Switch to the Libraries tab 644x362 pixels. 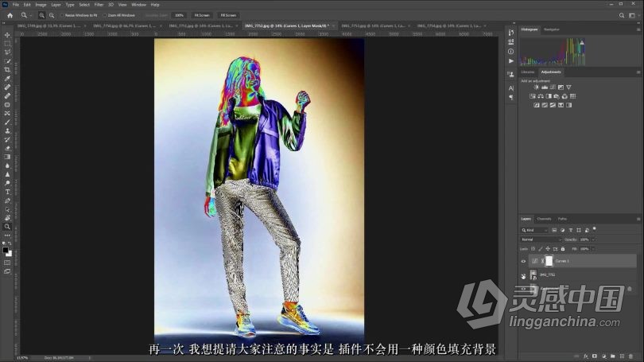point(528,72)
